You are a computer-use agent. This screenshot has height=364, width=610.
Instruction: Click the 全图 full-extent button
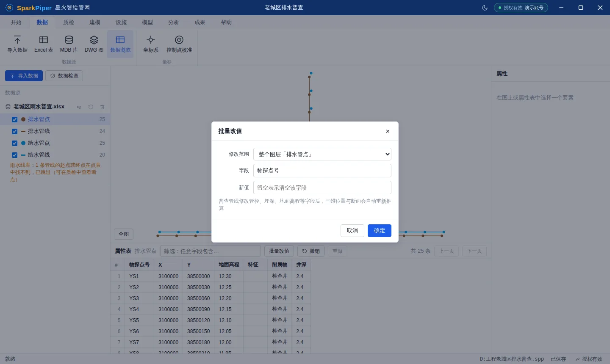point(124,234)
